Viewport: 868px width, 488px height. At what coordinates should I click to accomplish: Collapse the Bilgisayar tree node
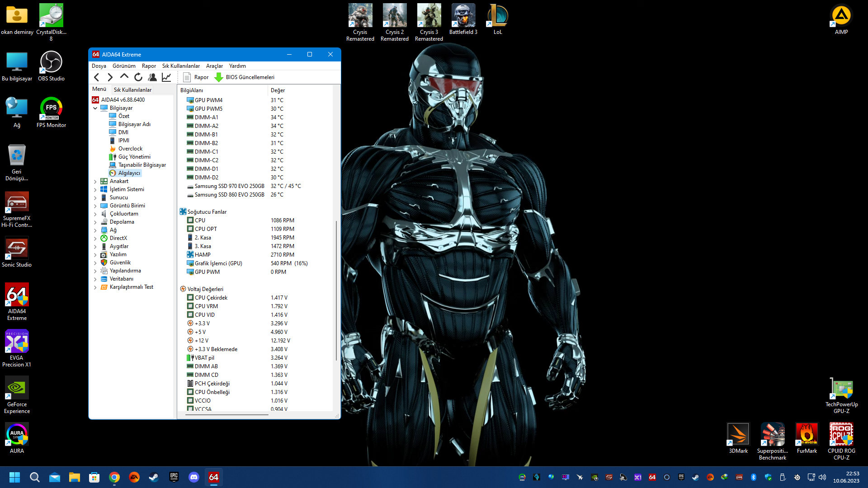(95, 108)
